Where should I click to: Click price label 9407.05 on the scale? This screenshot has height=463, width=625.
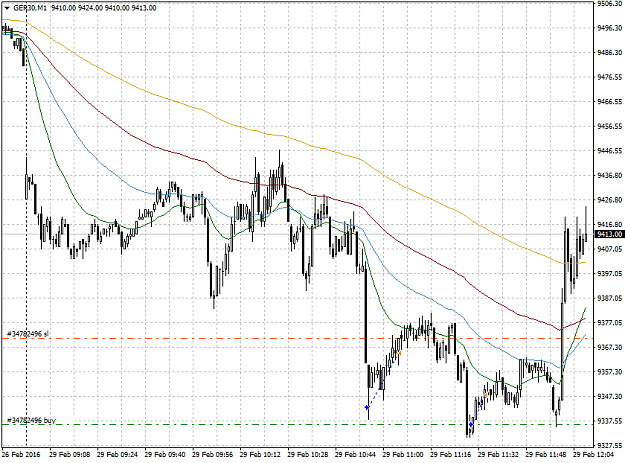(x=609, y=249)
